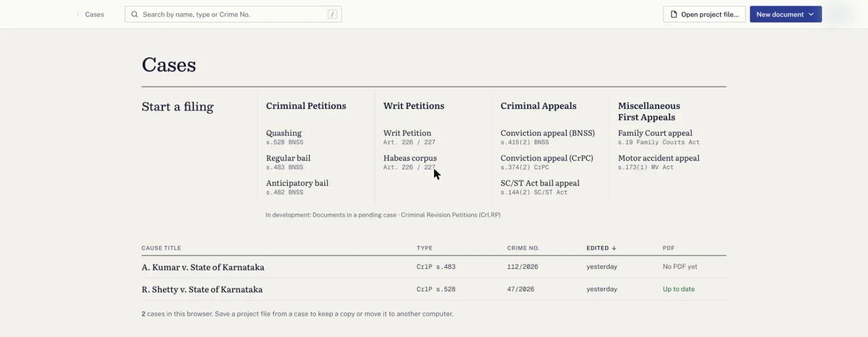This screenshot has width=868, height=337.
Task: Click the Writ Petitions heading
Action: coord(414,106)
